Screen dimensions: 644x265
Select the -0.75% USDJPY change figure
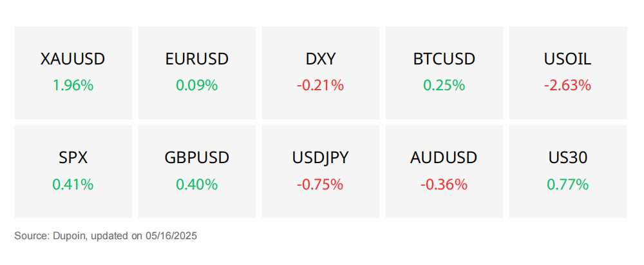[x=320, y=184]
